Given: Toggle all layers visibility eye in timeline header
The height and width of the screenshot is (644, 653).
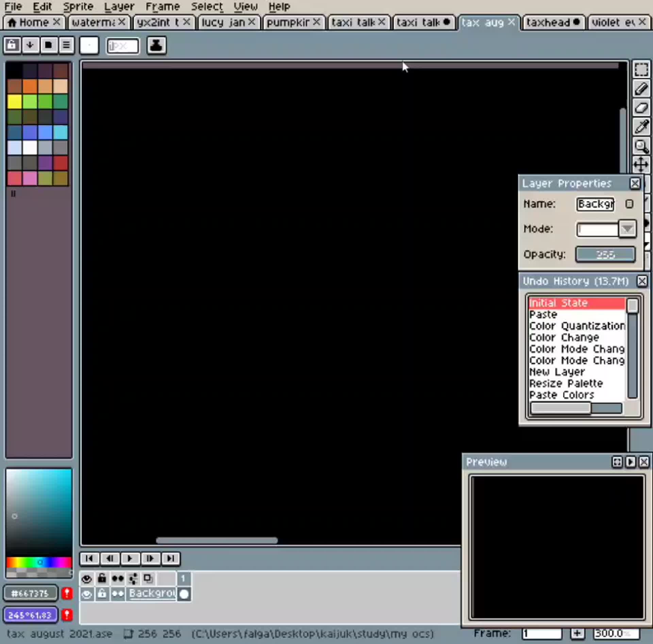Looking at the screenshot, I should click(87, 578).
